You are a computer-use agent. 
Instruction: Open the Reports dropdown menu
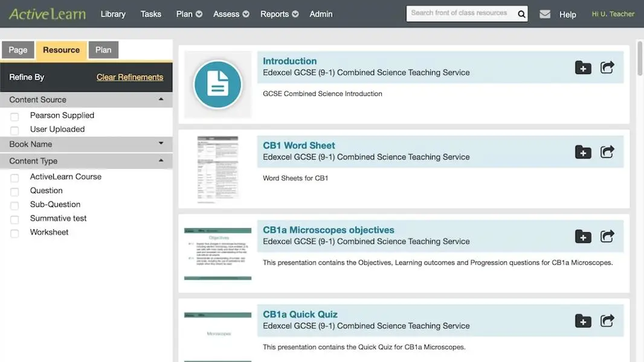279,14
